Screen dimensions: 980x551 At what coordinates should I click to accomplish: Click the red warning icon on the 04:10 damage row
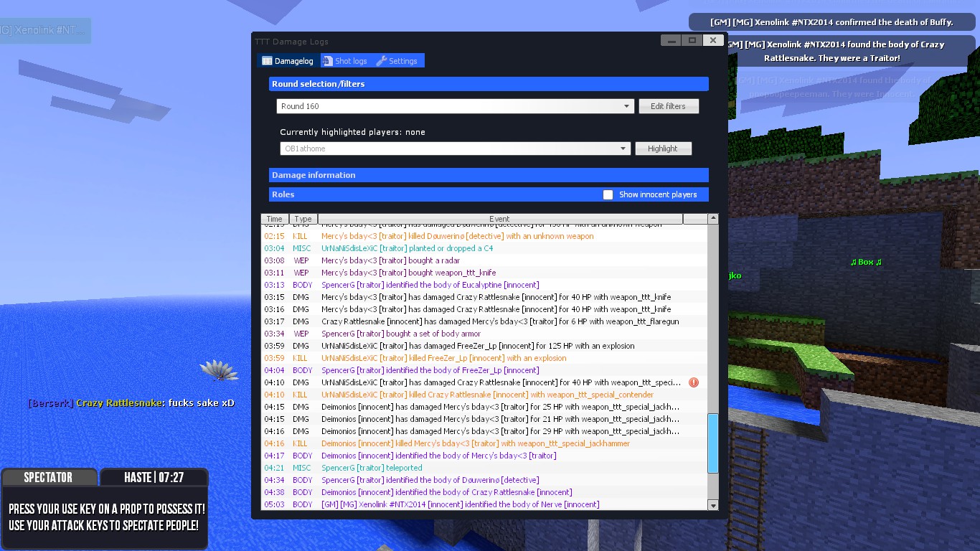click(693, 382)
